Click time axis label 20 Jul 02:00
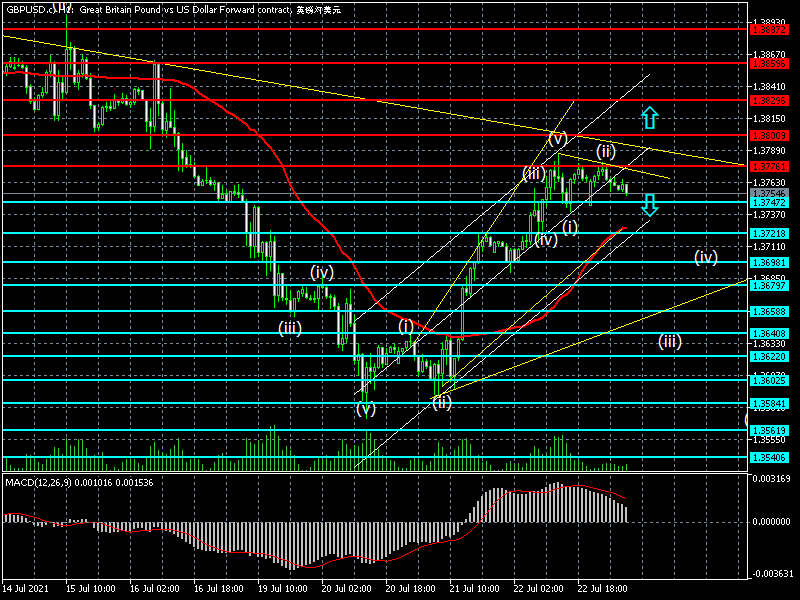This screenshot has width=800, height=600. pos(346,588)
